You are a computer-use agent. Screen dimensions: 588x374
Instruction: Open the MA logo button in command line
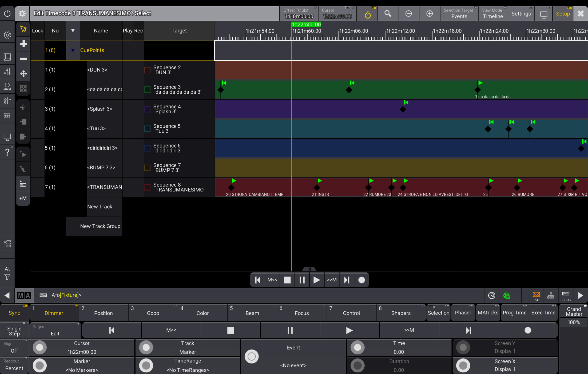tap(24, 295)
